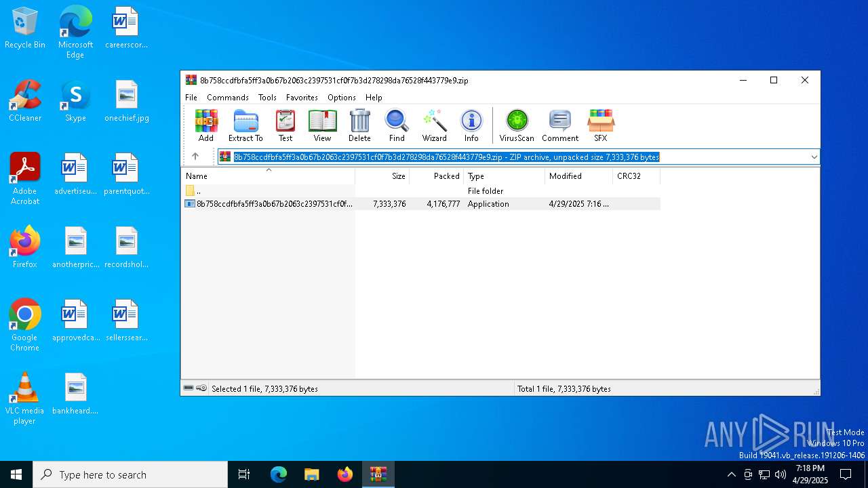Select the careerscor... Word document
This screenshot has width=868, height=488.
tap(127, 28)
